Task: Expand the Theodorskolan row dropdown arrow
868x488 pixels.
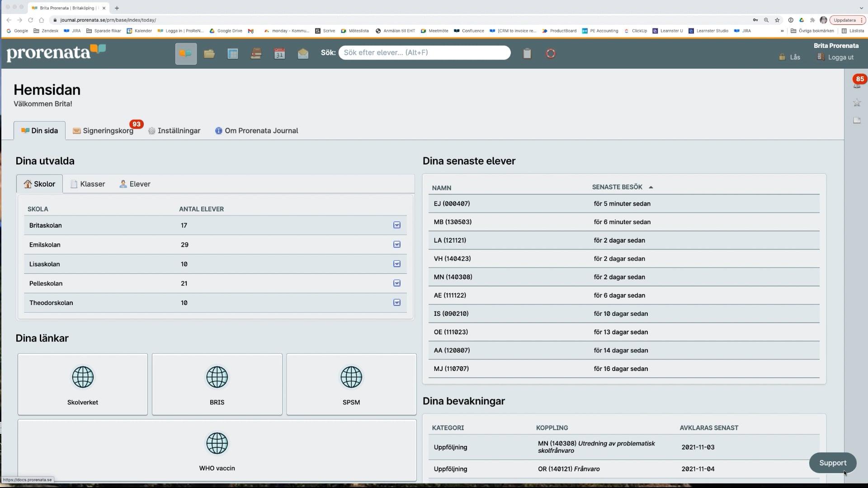Action: click(x=396, y=303)
